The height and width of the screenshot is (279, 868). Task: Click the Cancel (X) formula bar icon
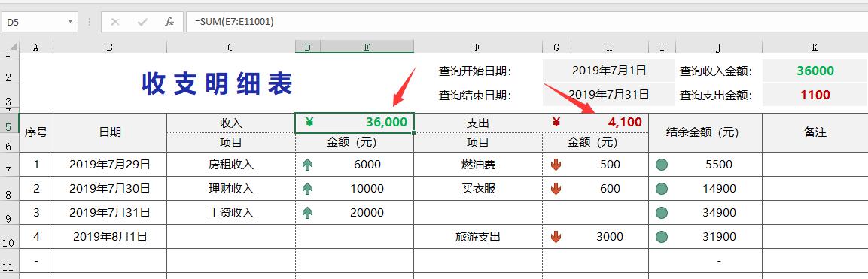click(x=115, y=22)
